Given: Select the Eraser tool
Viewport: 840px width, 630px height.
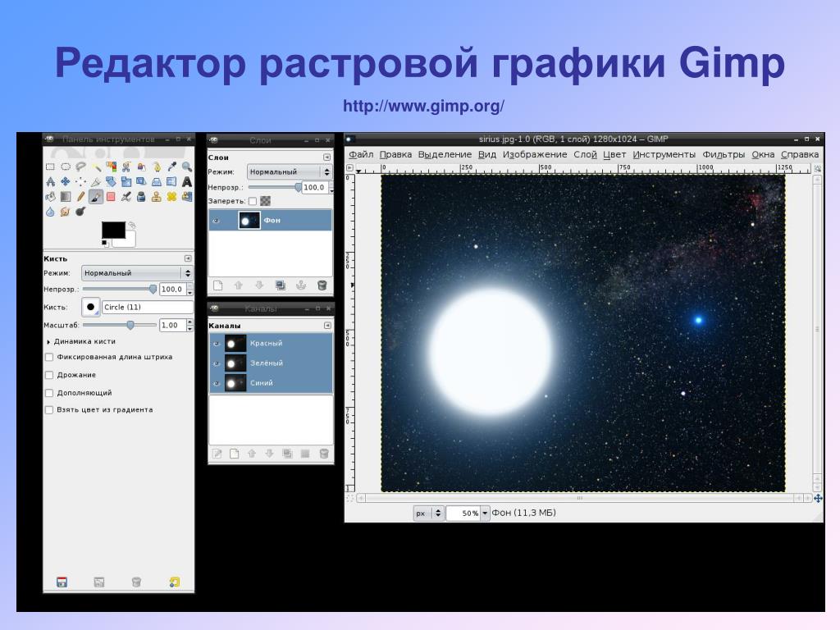Looking at the screenshot, I should click(111, 197).
